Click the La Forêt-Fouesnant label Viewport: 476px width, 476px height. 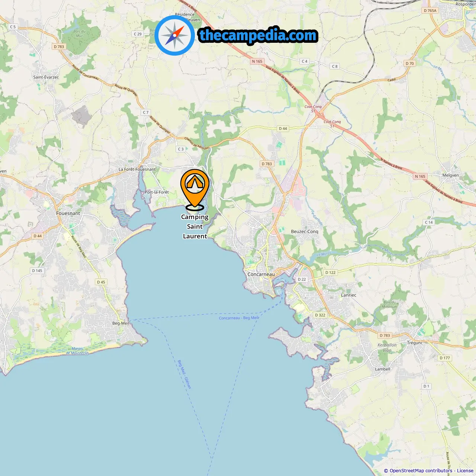point(137,169)
